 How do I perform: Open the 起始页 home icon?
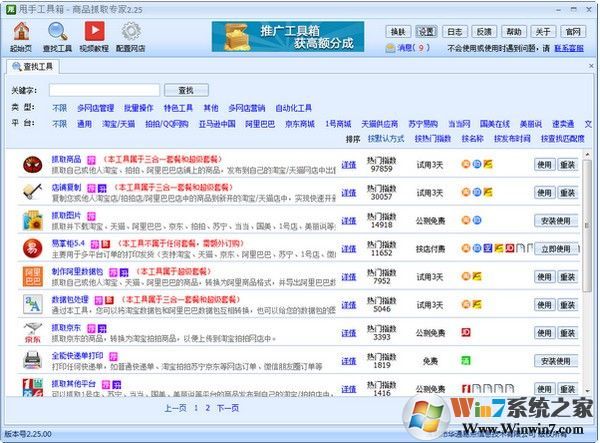coord(21,37)
